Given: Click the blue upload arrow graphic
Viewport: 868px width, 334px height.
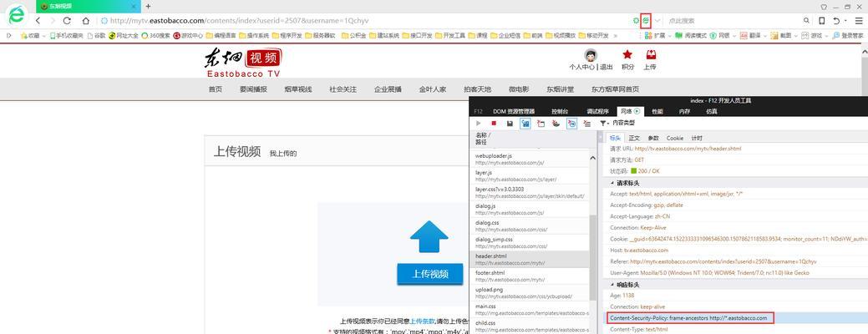Looking at the screenshot, I should (x=429, y=236).
